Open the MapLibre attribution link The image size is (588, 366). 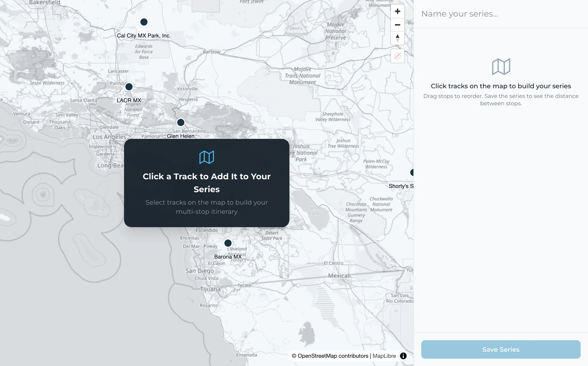tap(384, 356)
